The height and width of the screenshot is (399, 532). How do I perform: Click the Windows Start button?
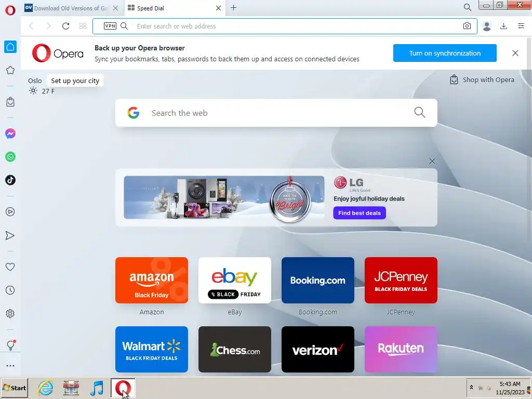click(14, 388)
